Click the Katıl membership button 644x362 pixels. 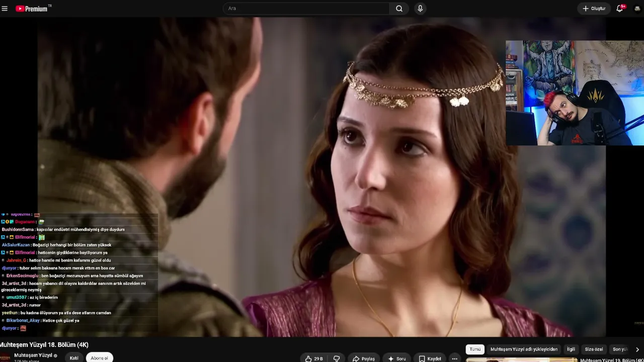pyautogui.click(x=74, y=358)
